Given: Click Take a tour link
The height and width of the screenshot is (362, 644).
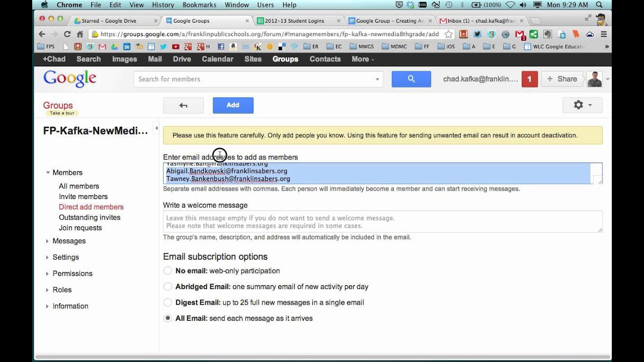Looking at the screenshot, I should [x=62, y=113].
